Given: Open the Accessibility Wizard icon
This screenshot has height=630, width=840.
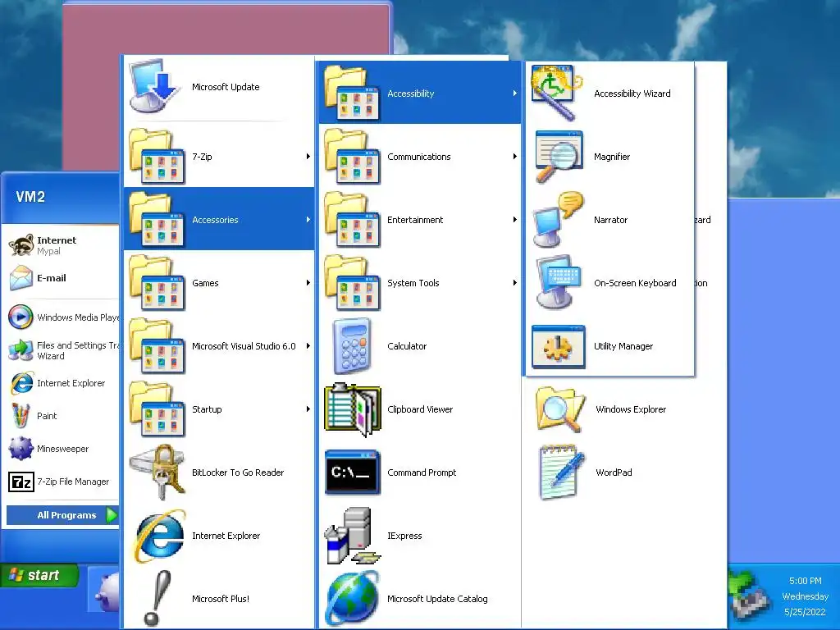Looking at the screenshot, I should pos(556,93).
